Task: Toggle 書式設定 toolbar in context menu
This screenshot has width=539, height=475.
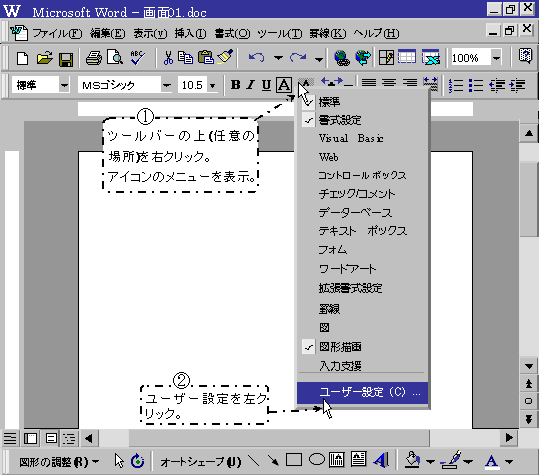Action: [x=362, y=120]
